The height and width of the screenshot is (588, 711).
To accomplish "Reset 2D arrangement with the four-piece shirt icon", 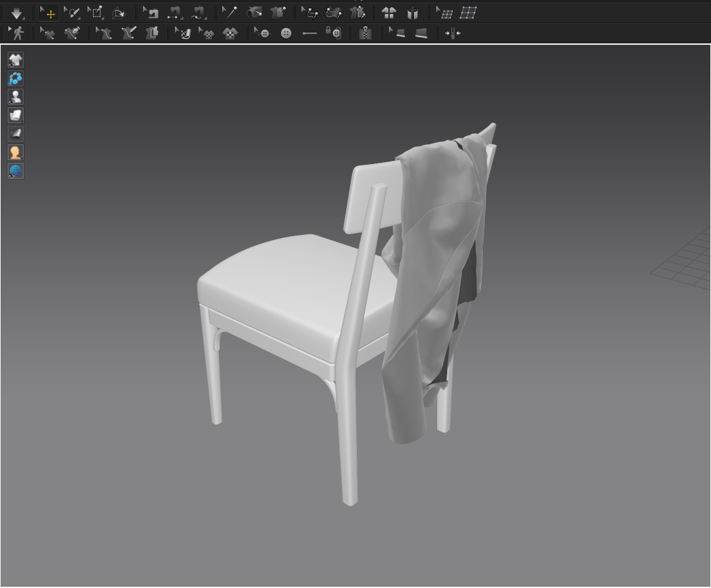I will pos(388,13).
